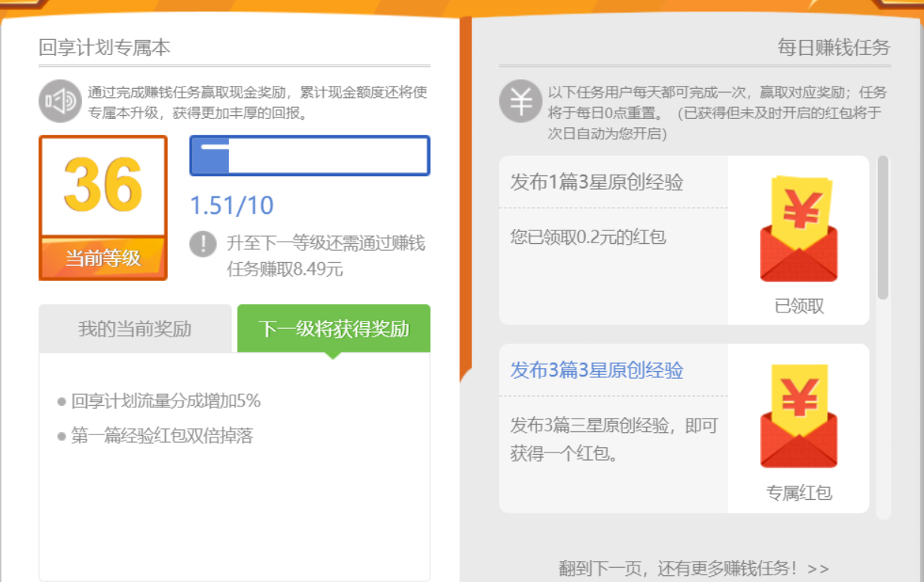Click the 翻到下一页 more tasks text
The image size is (924, 582).
[x=694, y=568]
